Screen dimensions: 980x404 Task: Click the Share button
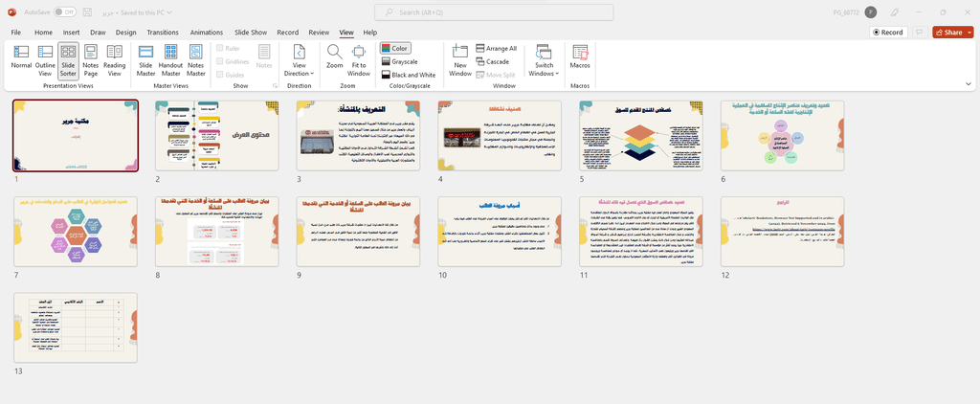[948, 33]
